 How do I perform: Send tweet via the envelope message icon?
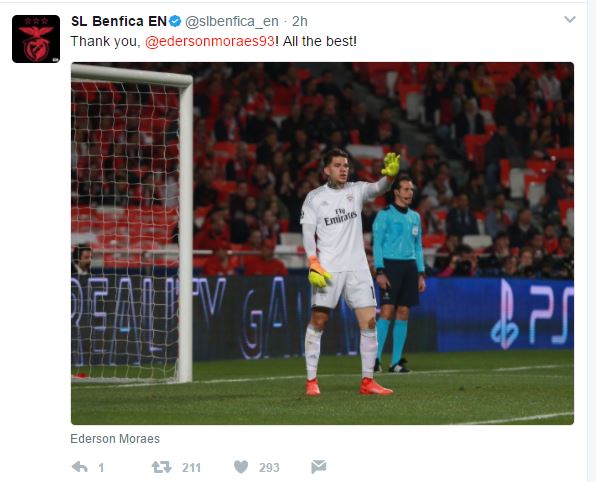click(319, 466)
